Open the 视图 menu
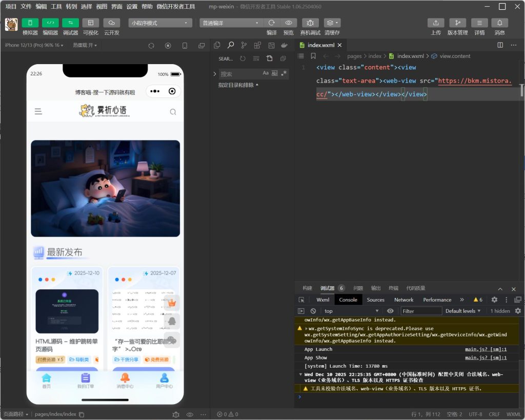Screen dimensions: 525x420 tap(100, 7)
